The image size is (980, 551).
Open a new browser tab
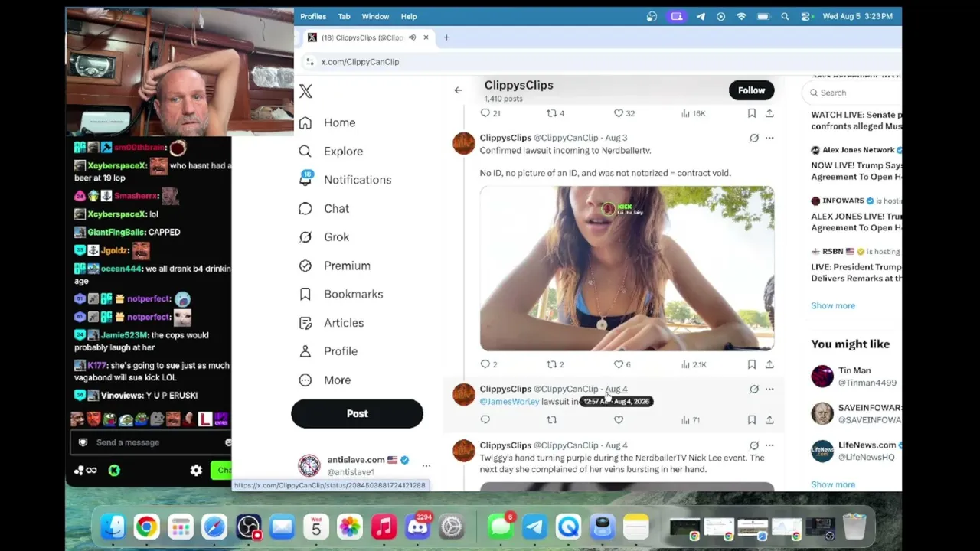point(446,37)
